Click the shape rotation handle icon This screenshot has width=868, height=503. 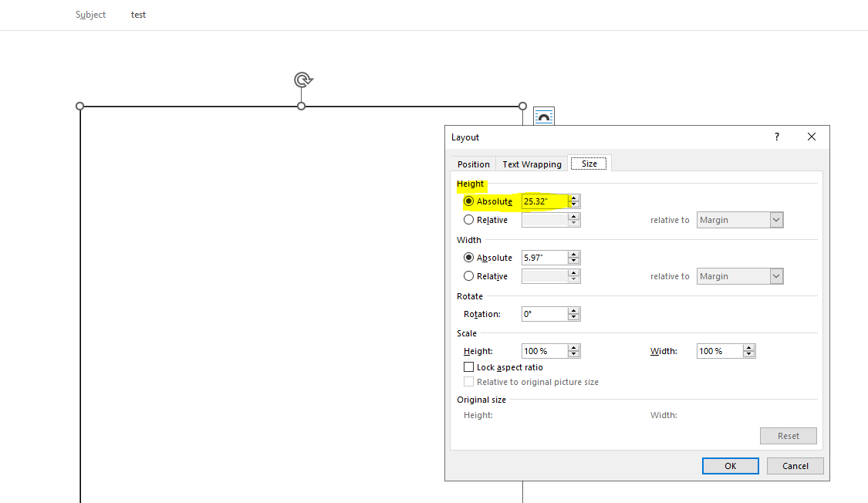tap(302, 79)
